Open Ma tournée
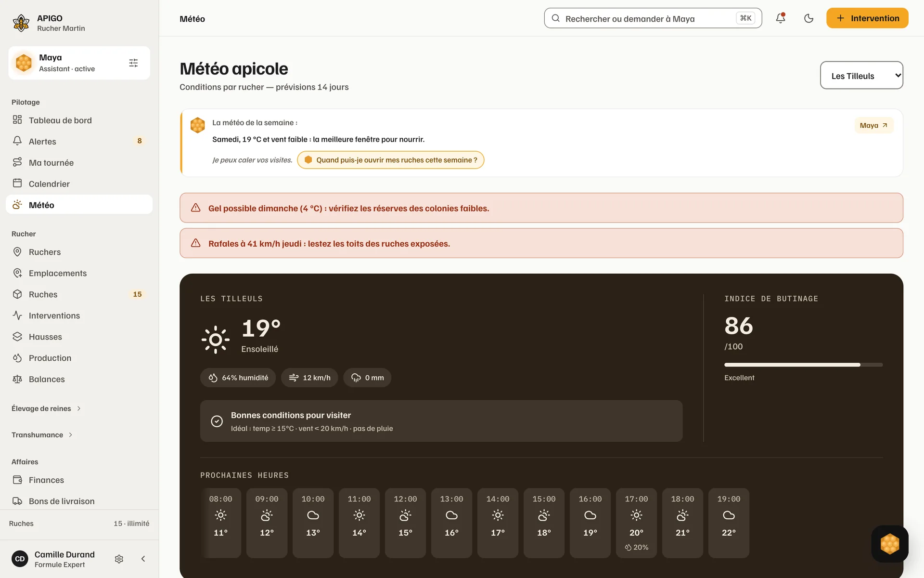This screenshot has width=924, height=578. coord(79,162)
